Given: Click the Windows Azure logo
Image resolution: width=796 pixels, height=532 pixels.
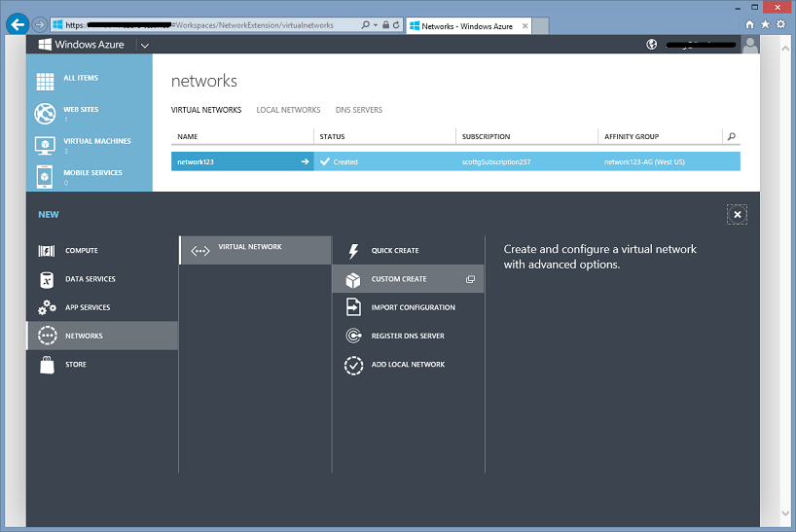Looking at the screenshot, I should [x=45, y=45].
